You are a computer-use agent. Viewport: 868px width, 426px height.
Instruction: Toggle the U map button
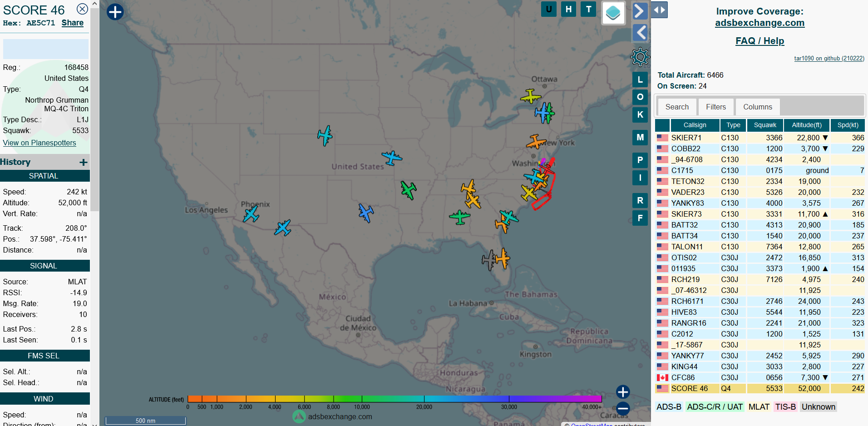pyautogui.click(x=549, y=9)
